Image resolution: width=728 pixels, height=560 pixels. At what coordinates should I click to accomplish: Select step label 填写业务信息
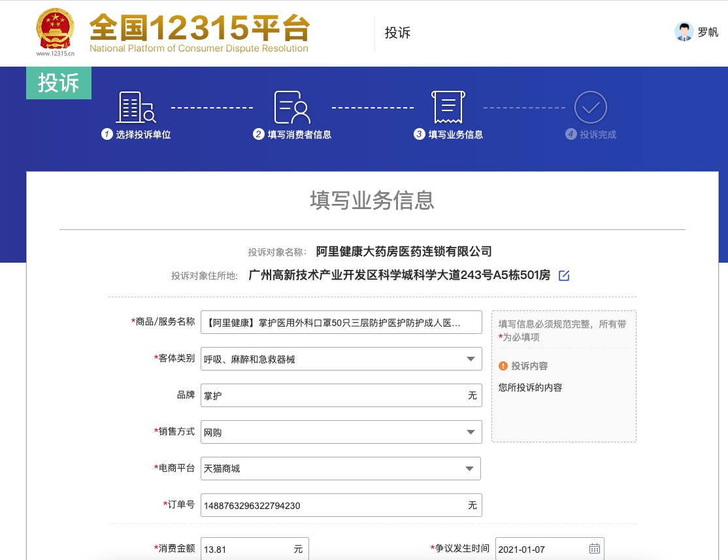click(x=455, y=135)
